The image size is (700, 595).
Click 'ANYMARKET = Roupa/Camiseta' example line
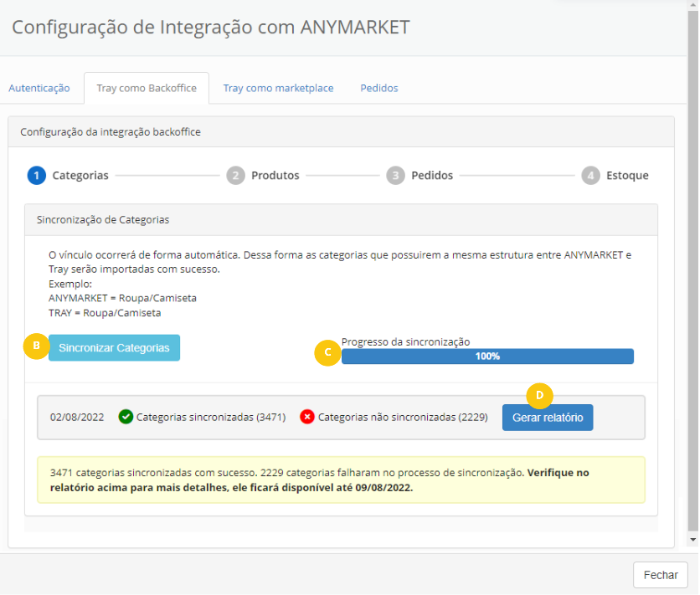122,298
